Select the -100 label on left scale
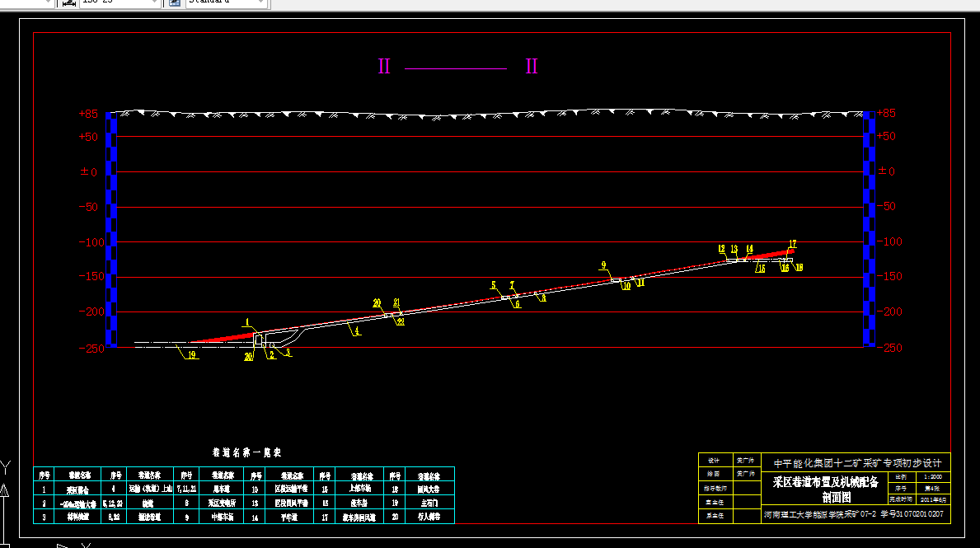980x548 pixels. 91,242
